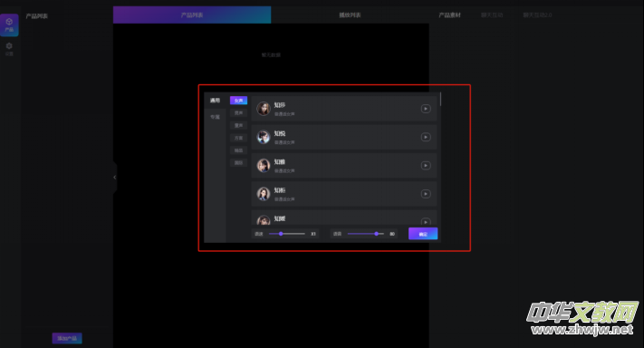This screenshot has height=348, width=644.
Task: Choose the 方言 voice category chip
Action: 238,138
